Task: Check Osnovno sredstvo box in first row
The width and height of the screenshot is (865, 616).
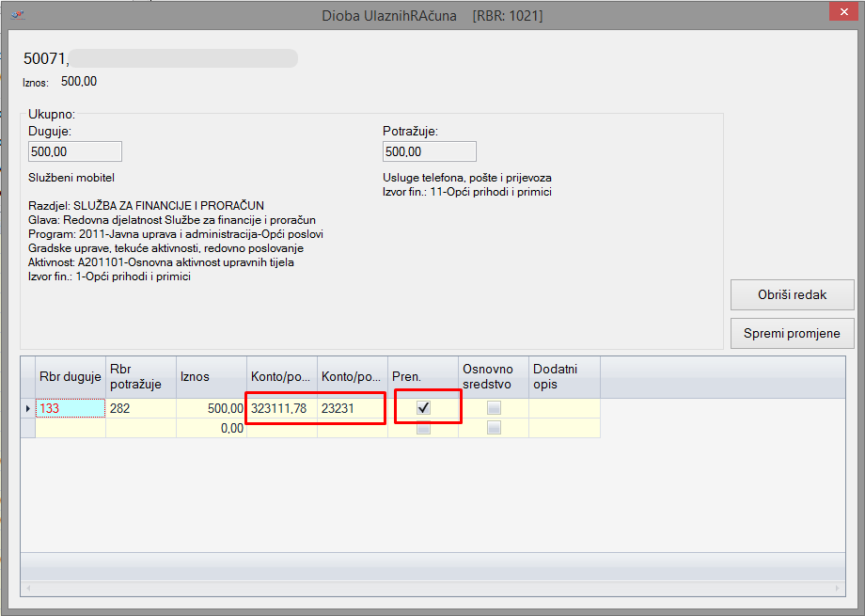Action: (494, 408)
